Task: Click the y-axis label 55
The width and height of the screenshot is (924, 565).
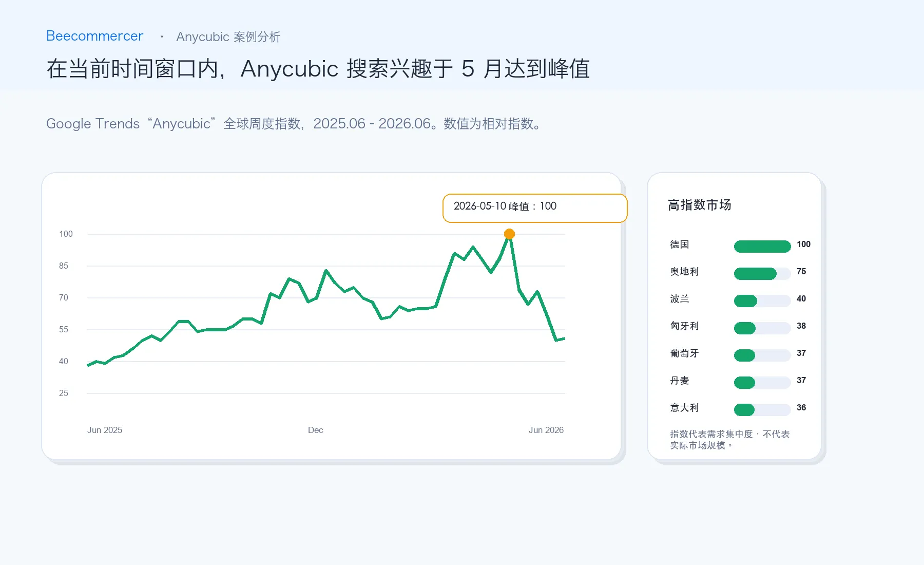Action: coord(63,329)
